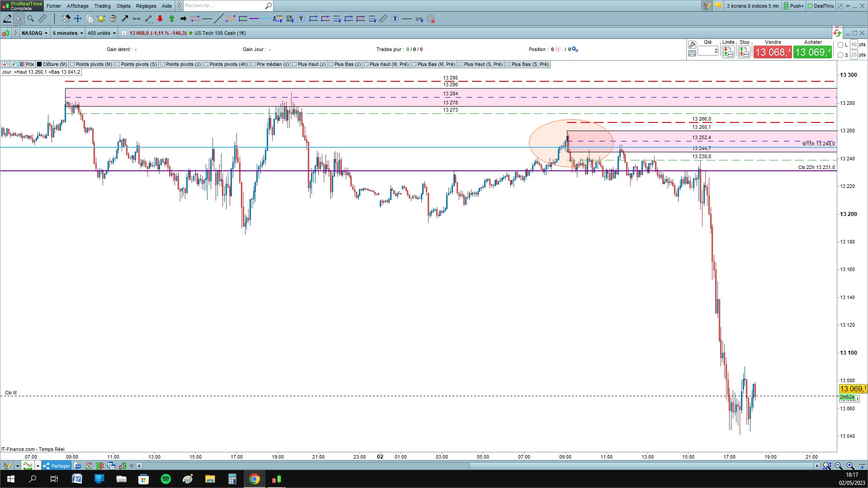This screenshot has height=488, width=868.
Task: Open the NASDAQ instrument dropdown
Action: [x=35, y=33]
